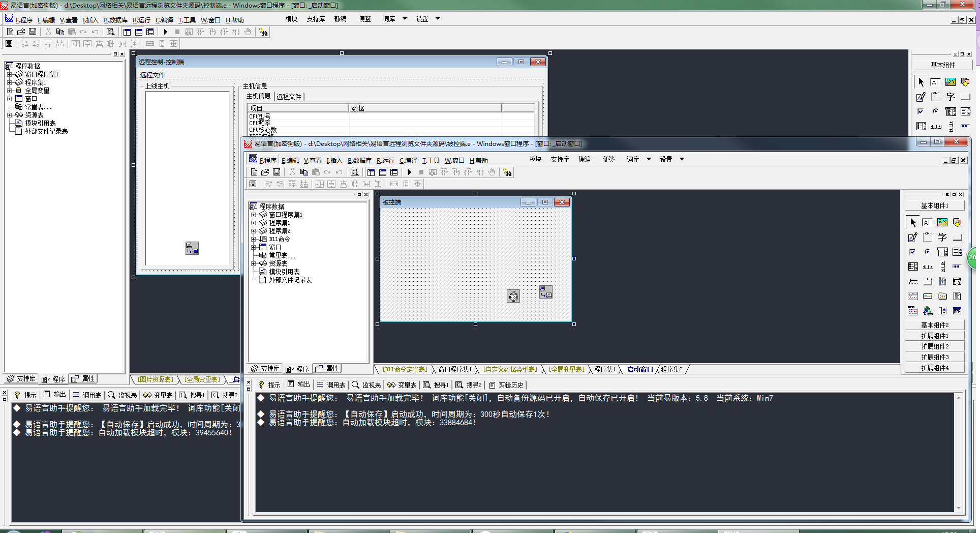Switch to 程序集2 tab in front window
Image resolution: width=980 pixels, height=533 pixels.
pos(671,369)
